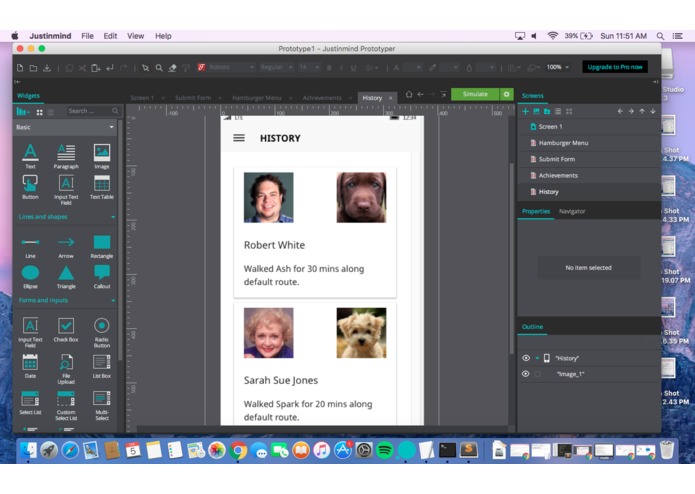Switch to the Submit Form canvas tab

click(x=193, y=98)
